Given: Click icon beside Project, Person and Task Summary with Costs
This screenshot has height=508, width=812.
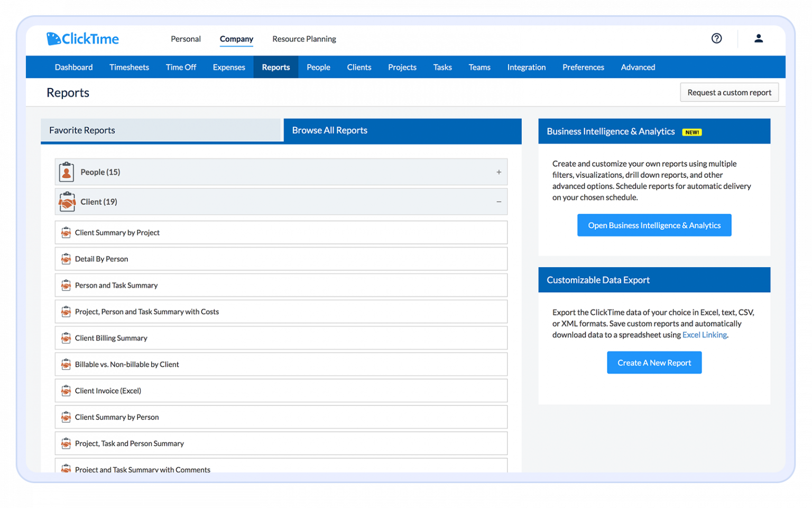Looking at the screenshot, I should (x=66, y=312).
